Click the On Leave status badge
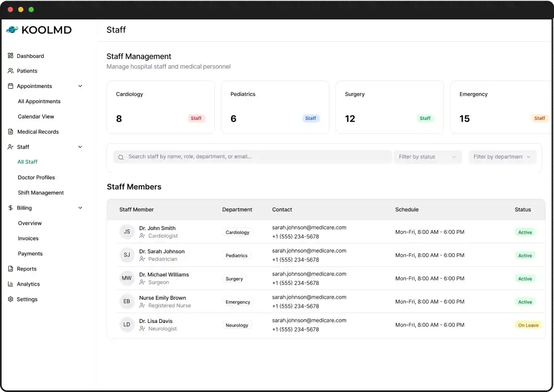This screenshot has height=392, width=554. 528,325
